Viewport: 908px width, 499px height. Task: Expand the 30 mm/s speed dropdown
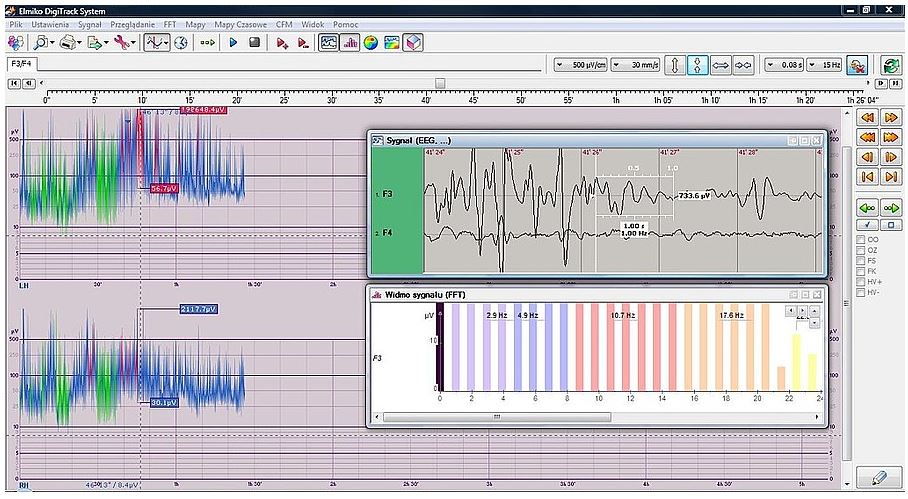pyautogui.click(x=634, y=65)
